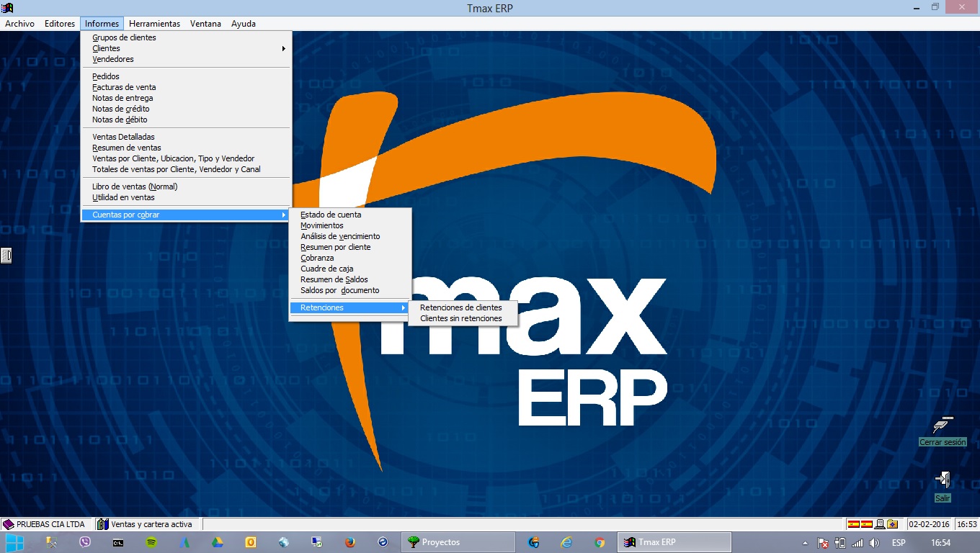980x553 pixels.
Task: Click the computer icon in the status bar
Action: coord(880,524)
